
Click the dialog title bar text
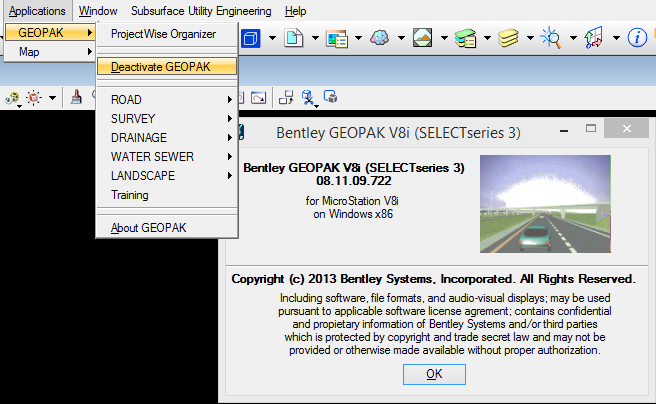click(x=398, y=133)
